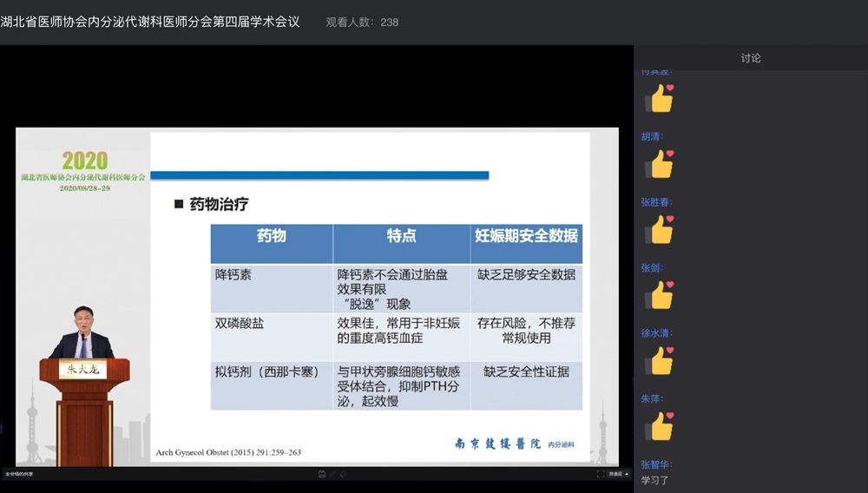868x493 pixels.
Task: Select the eraser tool in the bottom bar
Action: point(343,474)
